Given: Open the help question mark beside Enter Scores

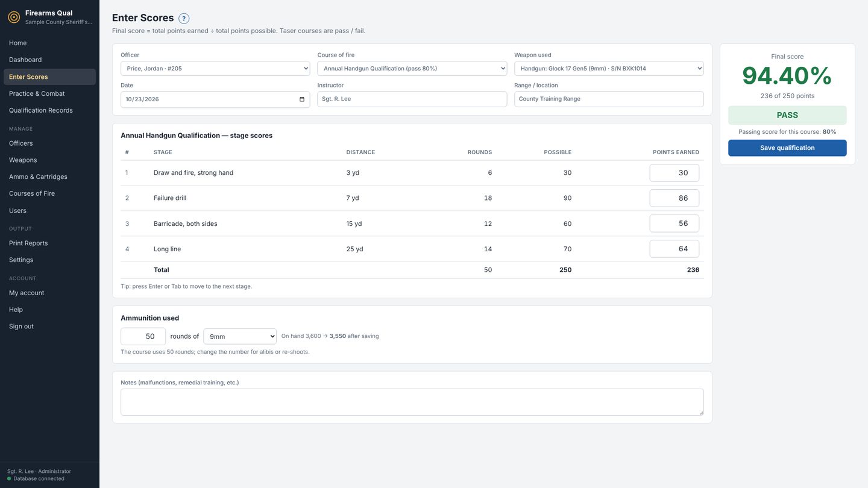Looking at the screenshot, I should [184, 19].
